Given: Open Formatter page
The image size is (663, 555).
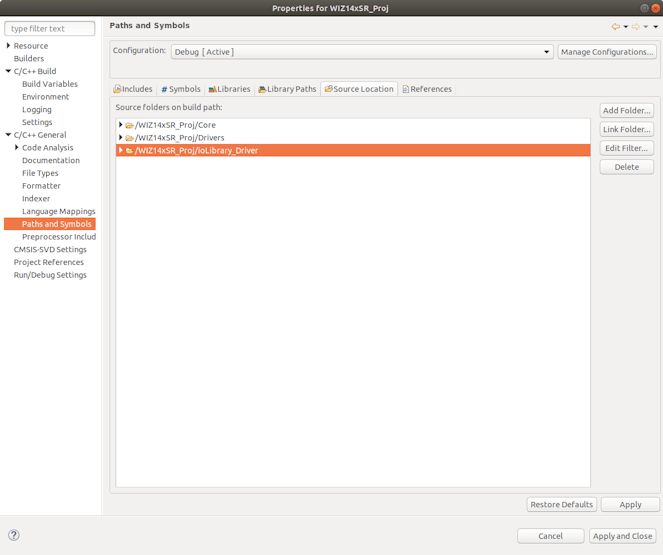Looking at the screenshot, I should 41,186.
